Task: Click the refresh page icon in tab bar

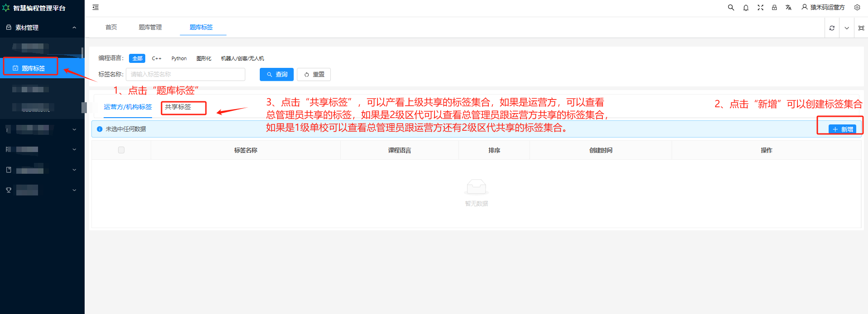Action: click(832, 28)
